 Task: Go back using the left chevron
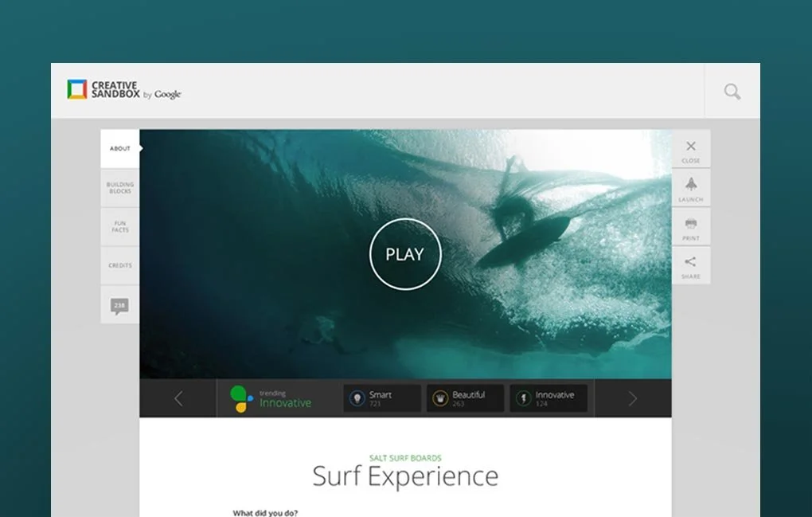[x=178, y=398]
